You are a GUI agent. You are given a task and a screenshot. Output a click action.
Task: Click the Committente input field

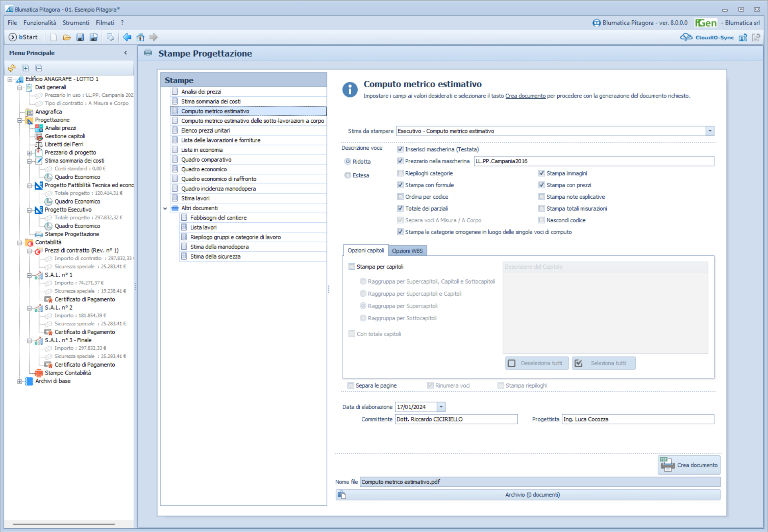click(456, 419)
